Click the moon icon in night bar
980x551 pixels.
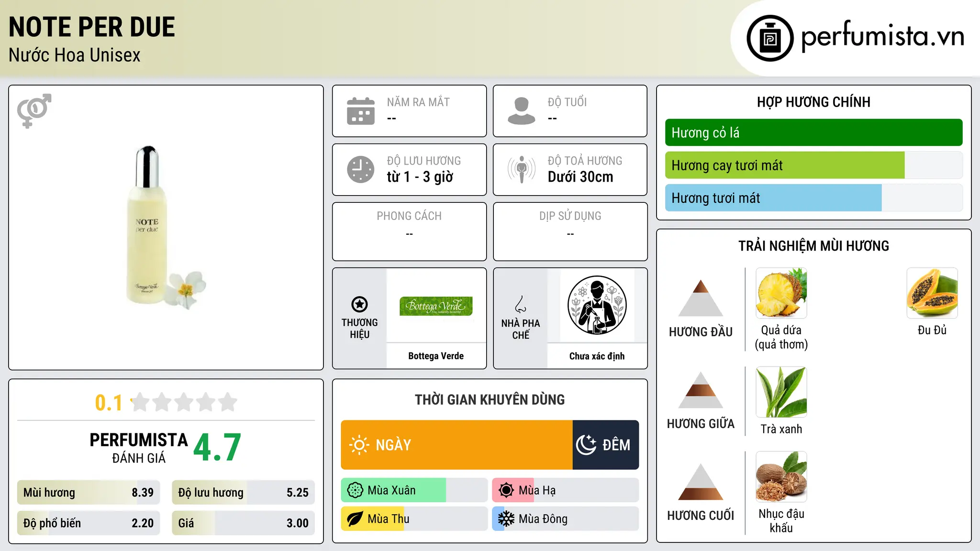click(586, 445)
